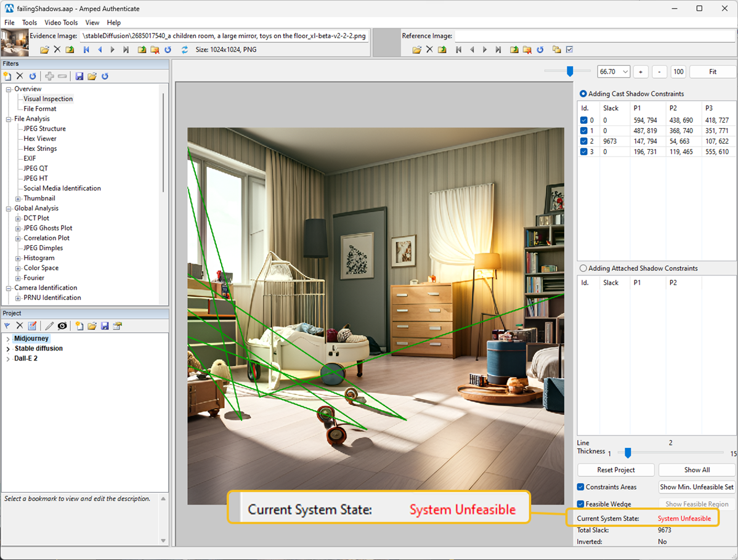Save current filter configuration with floppy disk icon
This screenshot has height=560, width=738.
(79, 76)
